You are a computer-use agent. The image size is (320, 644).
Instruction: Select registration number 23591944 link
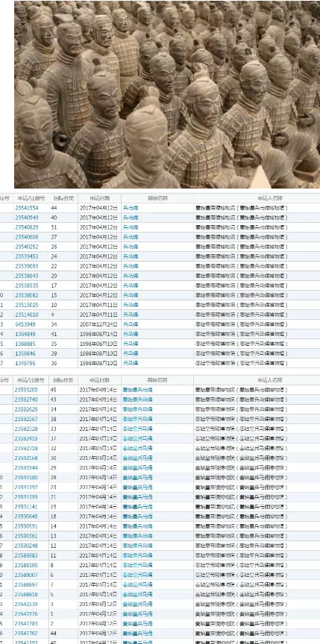click(26, 467)
